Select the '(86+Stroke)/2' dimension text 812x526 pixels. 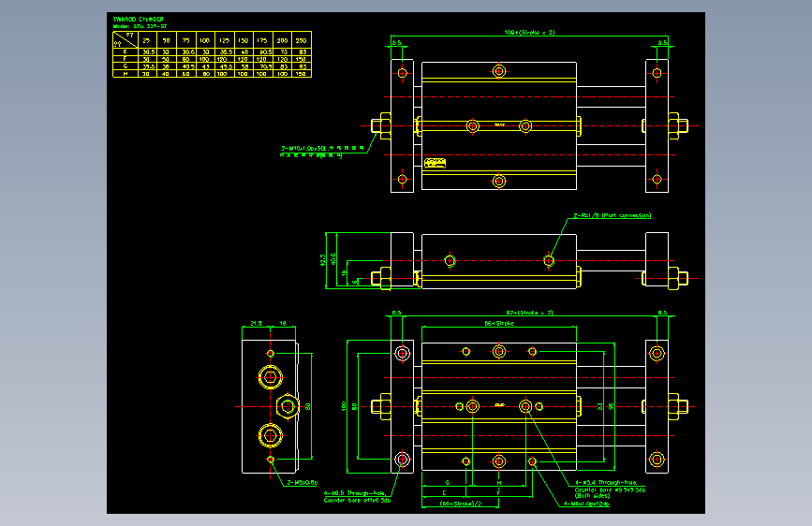[x=461, y=504]
